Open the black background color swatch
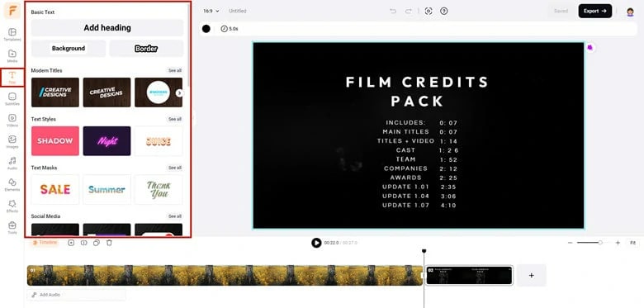The width and height of the screenshot is (644, 308). point(206,29)
